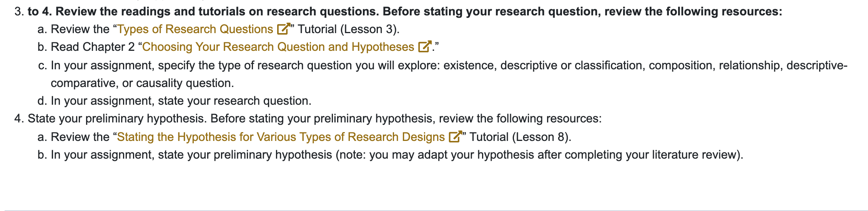Click the 'Read Chapter 2' text
This screenshot has width=868, height=211.
[x=93, y=47]
